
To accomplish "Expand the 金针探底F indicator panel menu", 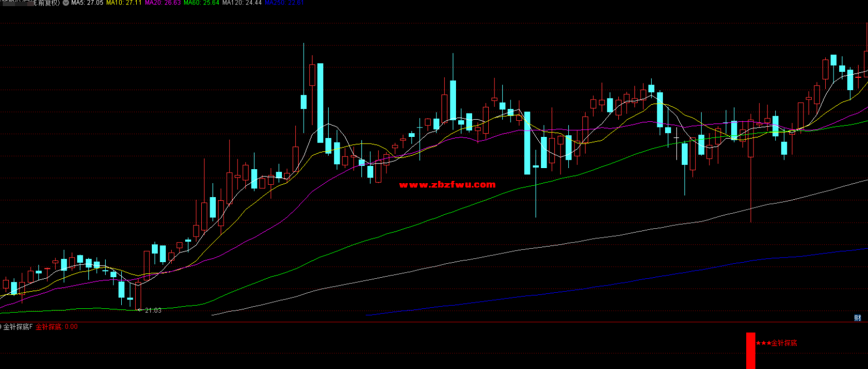I will (x=1, y=327).
